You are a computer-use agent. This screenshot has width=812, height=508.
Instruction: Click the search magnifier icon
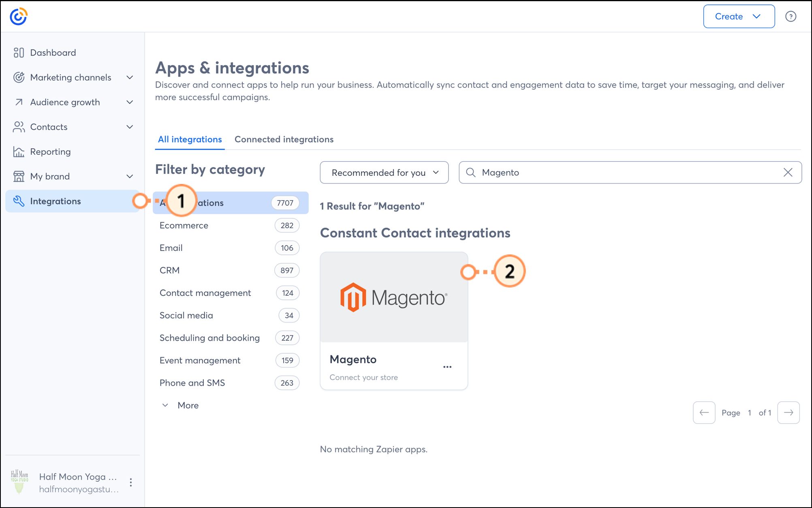(470, 173)
